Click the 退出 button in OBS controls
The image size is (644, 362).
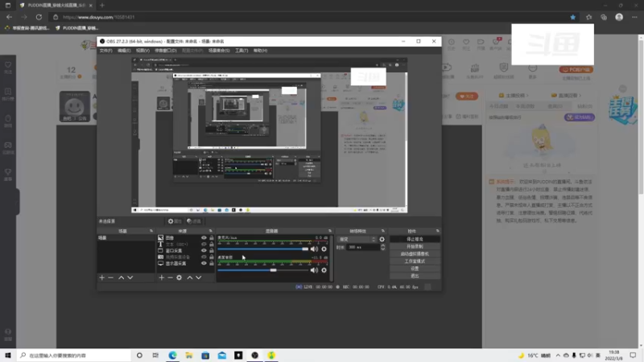pyautogui.click(x=415, y=276)
